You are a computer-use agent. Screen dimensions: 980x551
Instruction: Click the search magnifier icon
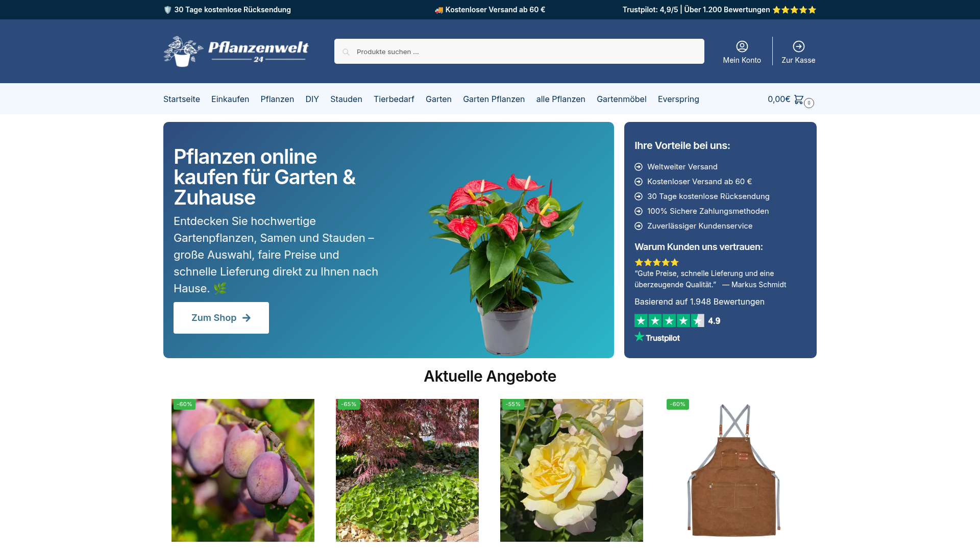pos(346,52)
